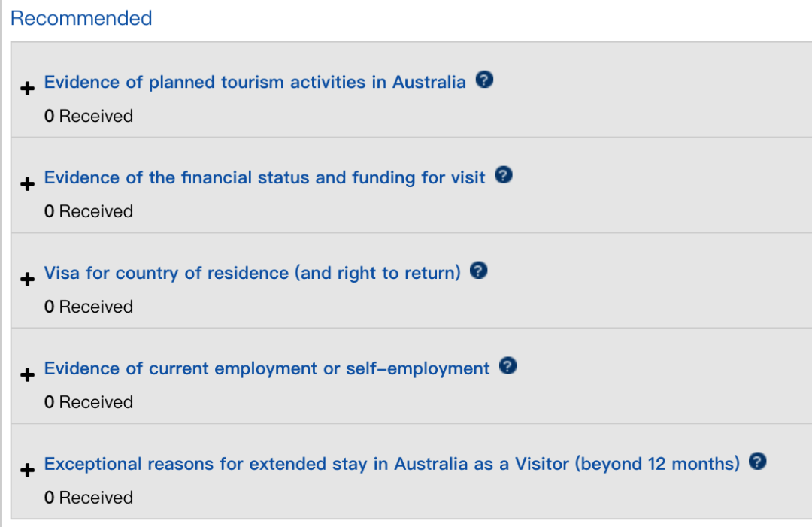Click 0 Received under current employment evidence
The height and width of the screenshot is (527, 812).
(88, 402)
